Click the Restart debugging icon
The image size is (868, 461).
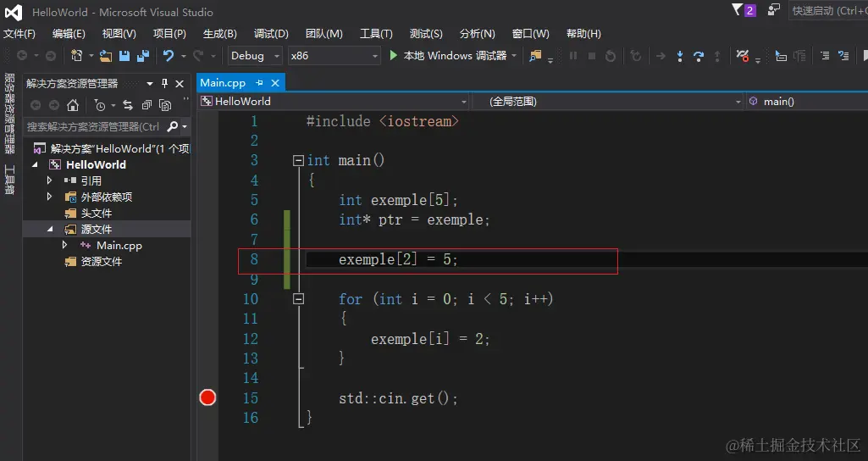pyautogui.click(x=610, y=56)
